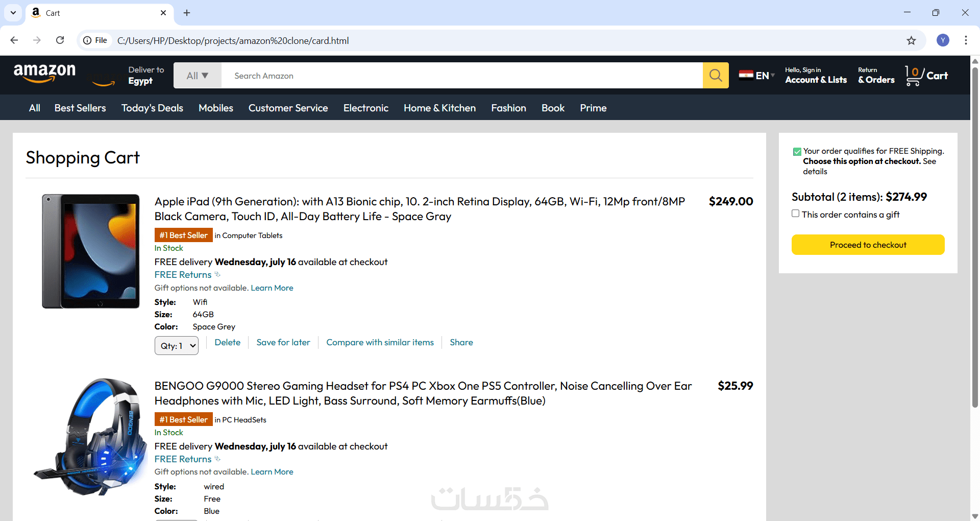Image resolution: width=980 pixels, height=521 pixels.
Task: Delete the iPad from cart
Action: tap(228, 342)
